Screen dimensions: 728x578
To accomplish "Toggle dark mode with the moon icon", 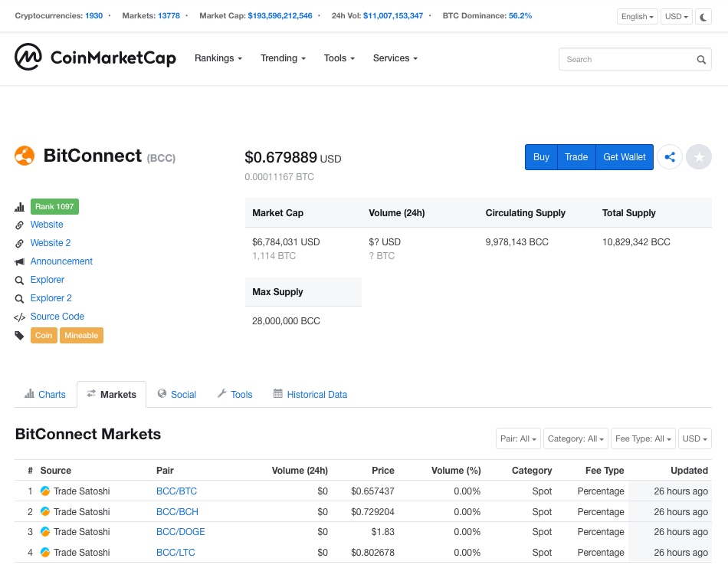I will click(x=703, y=16).
